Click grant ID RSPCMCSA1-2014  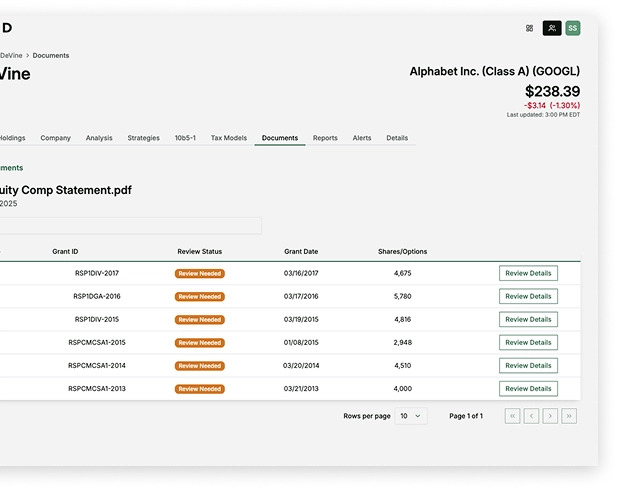97,365
